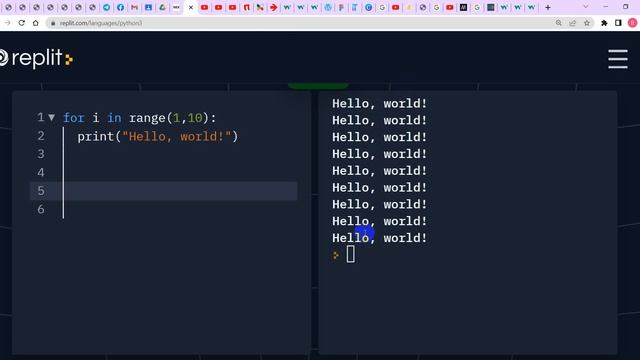Image resolution: width=640 pixels, height=360 pixels.
Task: Click the 'for' keyword on line 1
Action: click(74, 118)
